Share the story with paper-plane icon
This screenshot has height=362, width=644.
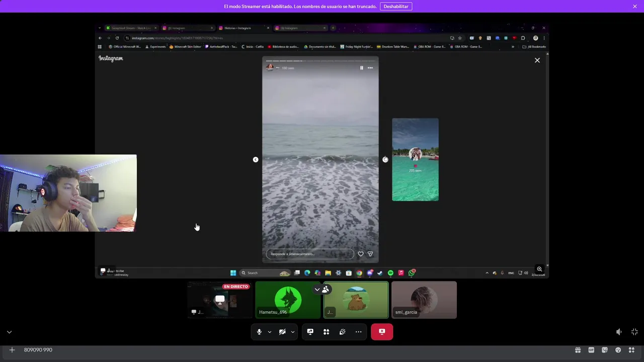coord(370,254)
